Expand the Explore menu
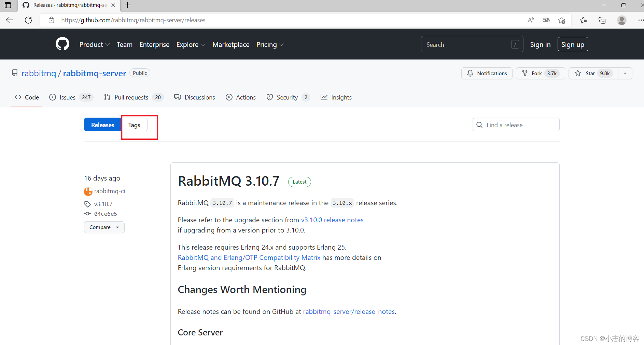Image resolution: width=644 pixels, height=345 pixels. coord(191,44)
